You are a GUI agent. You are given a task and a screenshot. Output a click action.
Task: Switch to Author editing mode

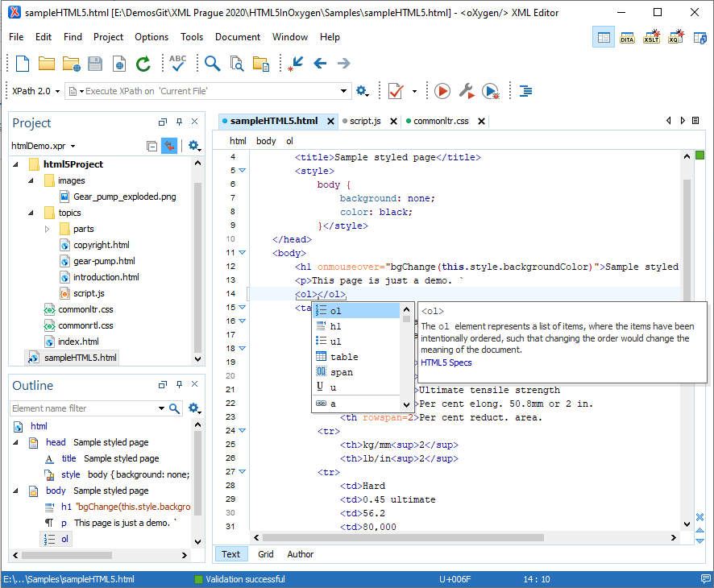click(x=300, y=554)
